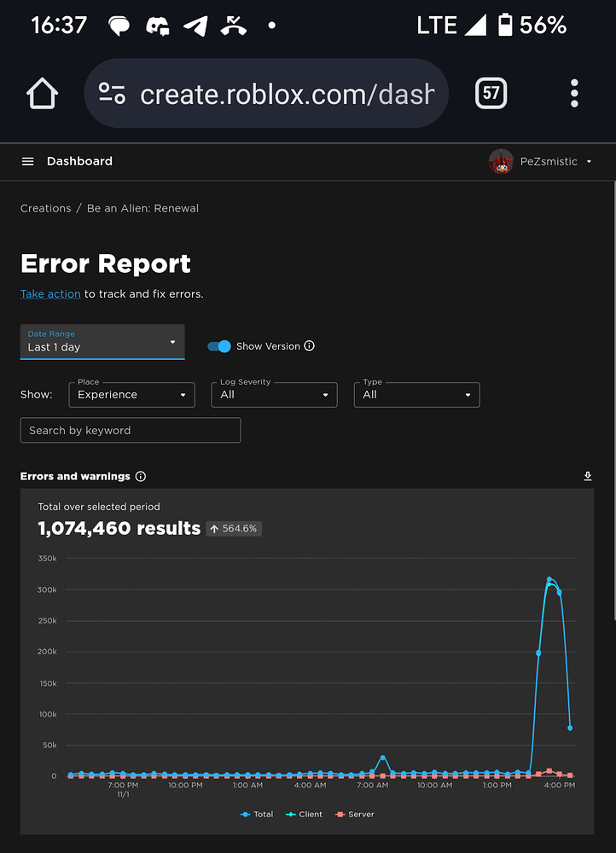Tap the create.roblox.com address bar

pyautogui.click(x=266, y=93)
